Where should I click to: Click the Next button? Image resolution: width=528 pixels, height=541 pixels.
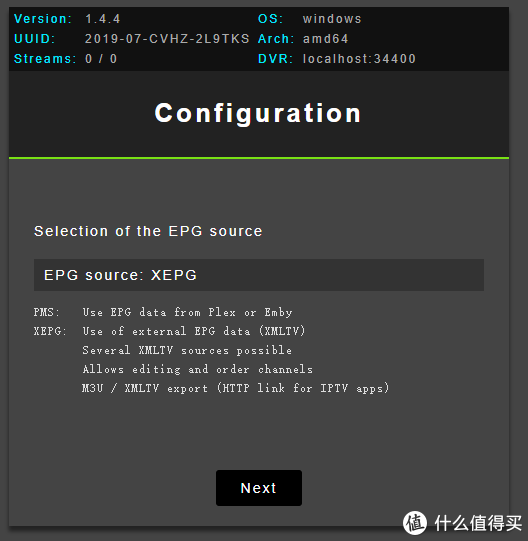point(259,488)
